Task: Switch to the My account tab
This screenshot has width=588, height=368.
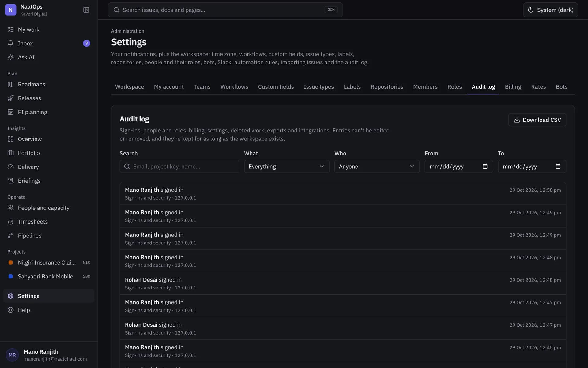Action: (169, 87)
